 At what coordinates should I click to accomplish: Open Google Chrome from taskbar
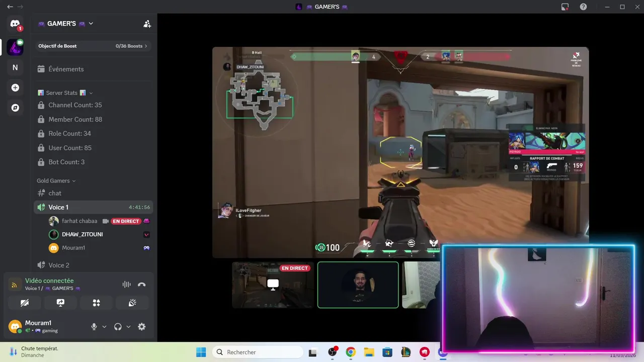point(351,352)
